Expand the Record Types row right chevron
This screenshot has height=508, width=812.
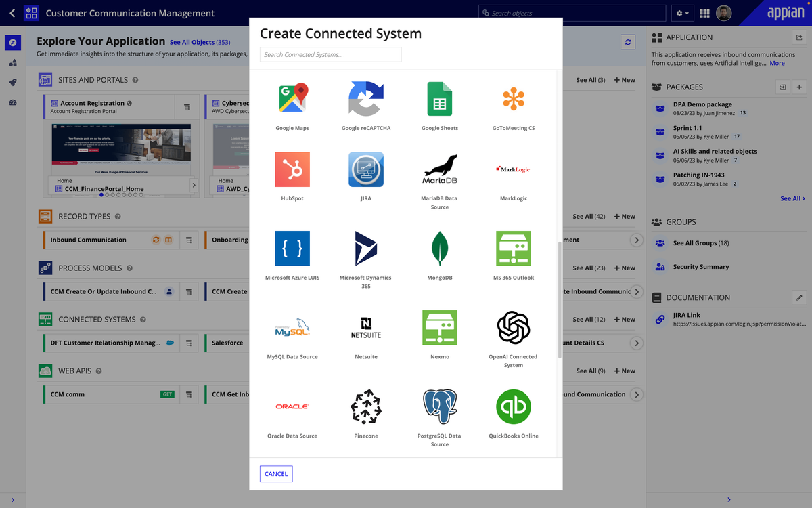tap(636, 240)
